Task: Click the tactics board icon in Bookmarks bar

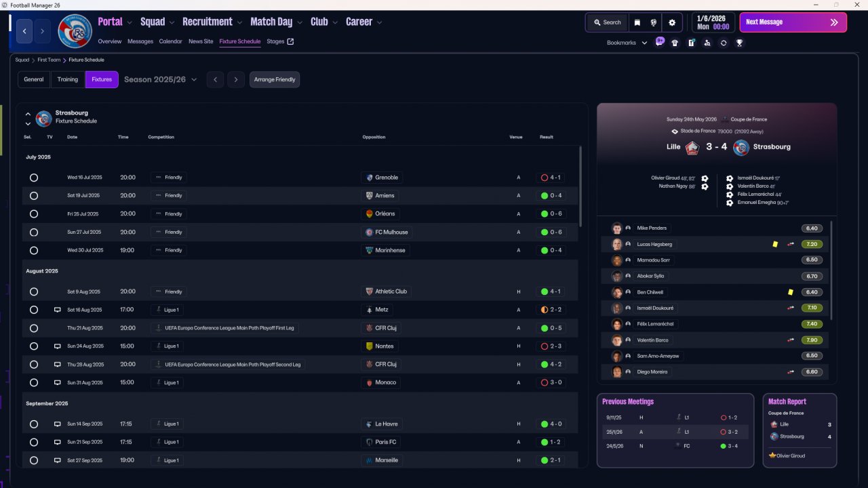Action: [691, 43]
